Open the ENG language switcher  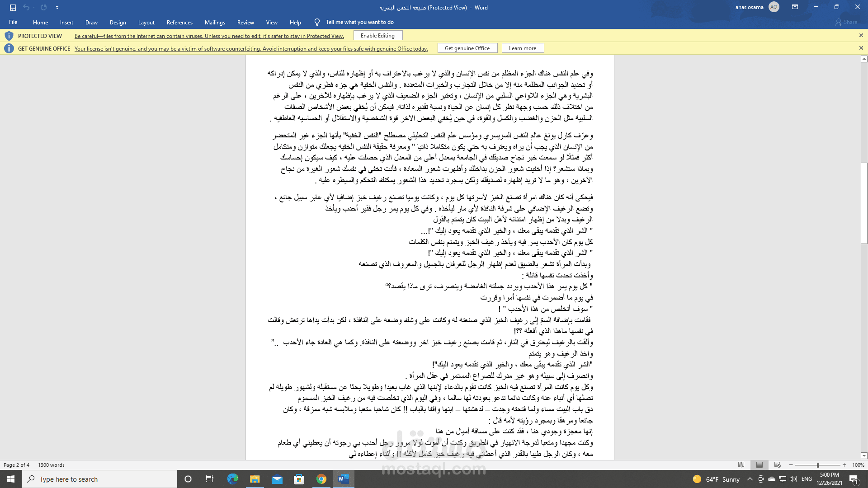(807, 479)
